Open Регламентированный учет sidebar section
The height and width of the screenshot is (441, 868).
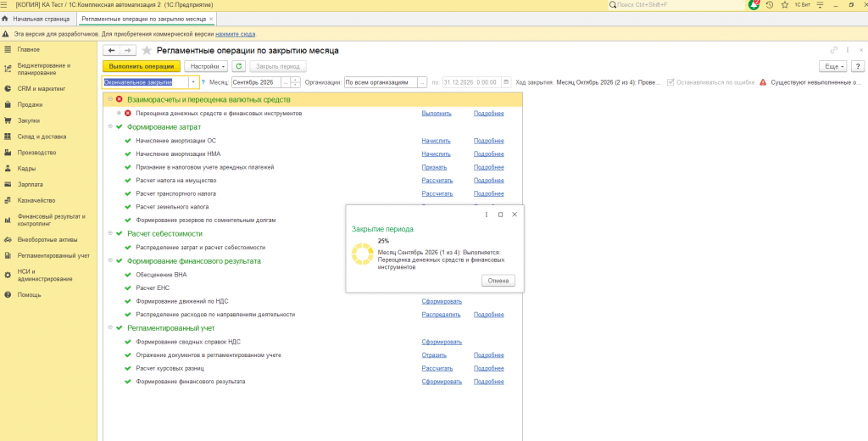point(53,255)
